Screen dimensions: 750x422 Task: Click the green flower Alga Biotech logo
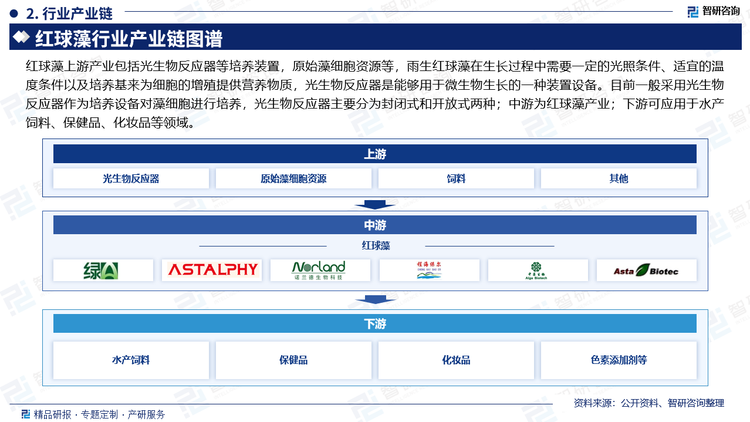[x=538, y=270]
